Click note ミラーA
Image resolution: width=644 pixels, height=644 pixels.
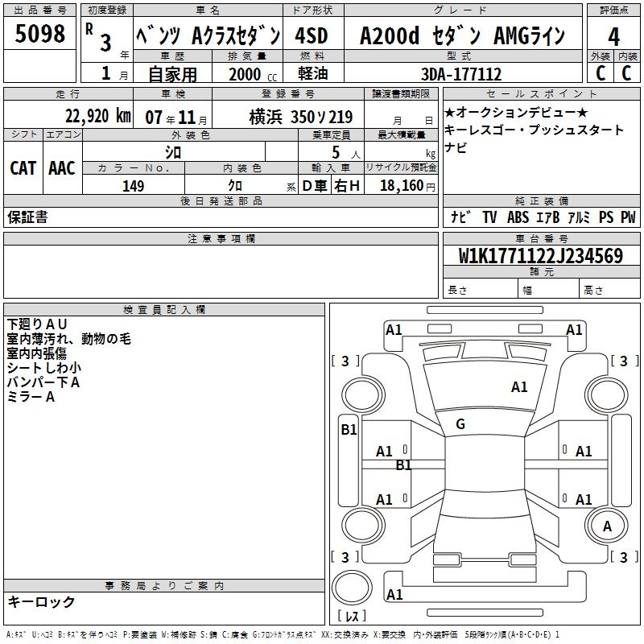click(31, 397)
